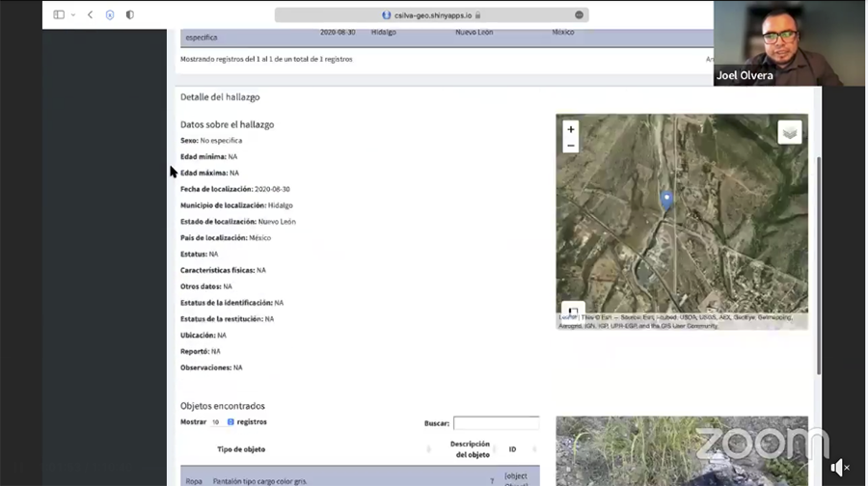The height and width of the screenshot is (486, 868).
Task: Go back with the back arrow
Action: (x=91, y=14)
